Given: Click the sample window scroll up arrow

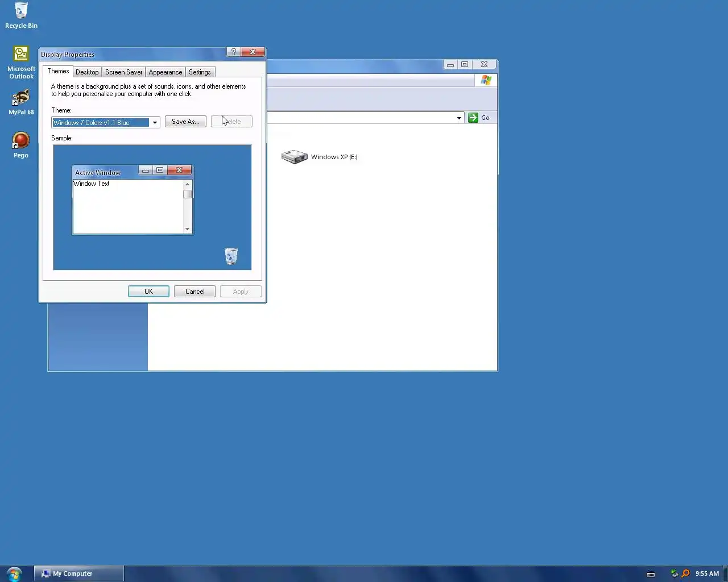Looking at the screenshot, I should tap(187, 184).
